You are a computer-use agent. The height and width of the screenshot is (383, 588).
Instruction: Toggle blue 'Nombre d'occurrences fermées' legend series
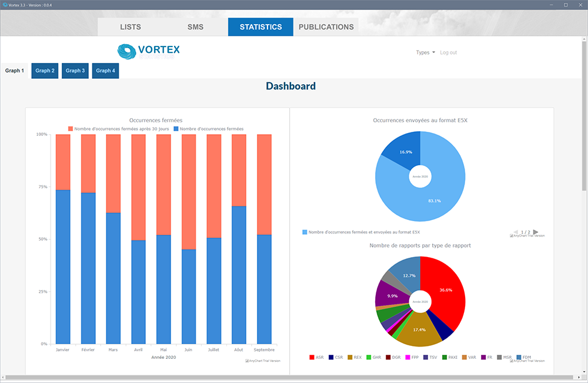coord(209,128)
